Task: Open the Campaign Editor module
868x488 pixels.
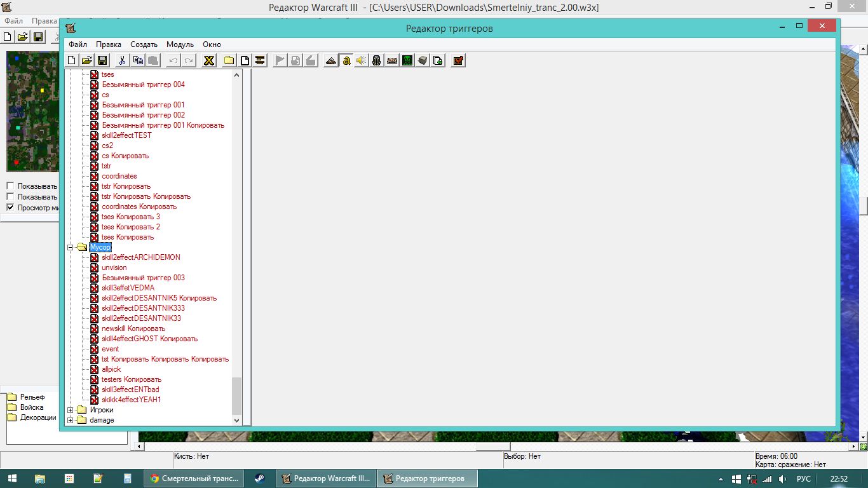Action: pos(391,60)
